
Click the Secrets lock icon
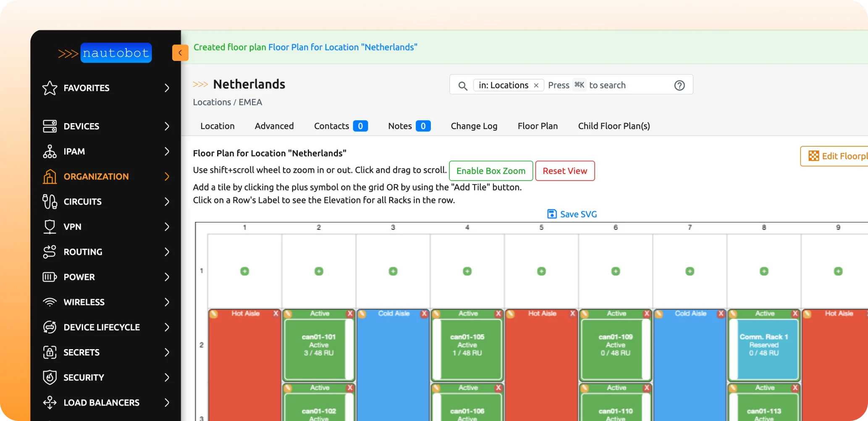click(50, 352)
